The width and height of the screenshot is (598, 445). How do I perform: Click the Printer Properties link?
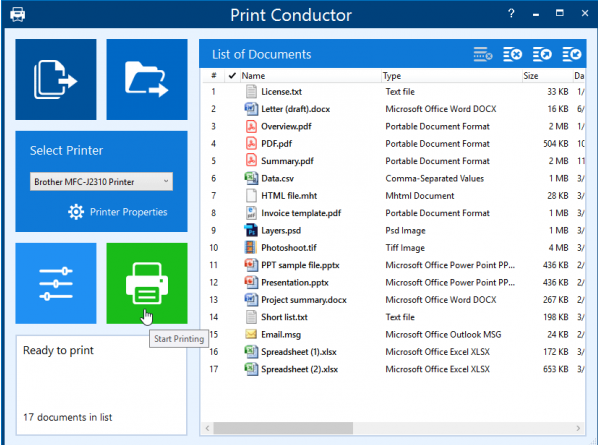[x=129, y=212]
